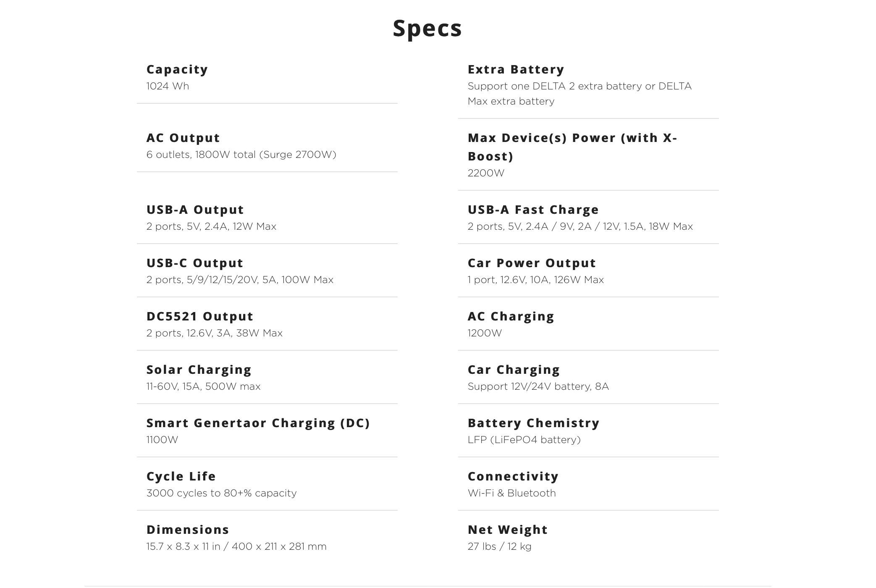
Task: Click the Extra Battery heading
Action: coord(516,69)
